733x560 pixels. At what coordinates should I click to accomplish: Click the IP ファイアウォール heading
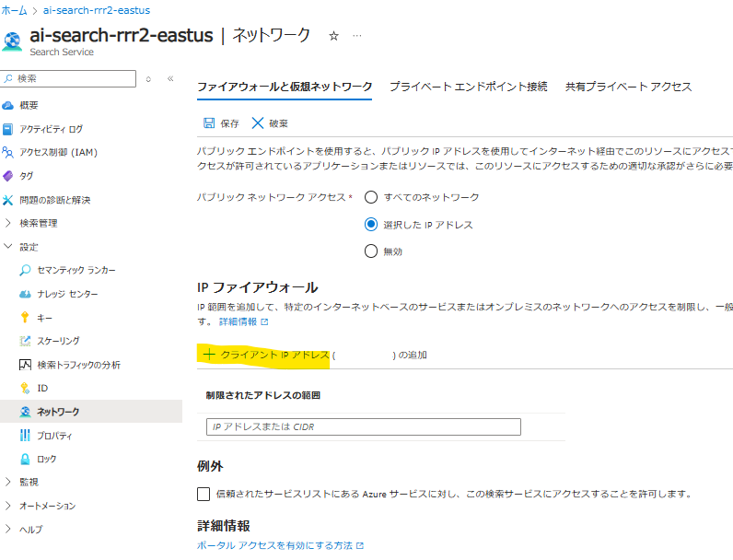258,287
